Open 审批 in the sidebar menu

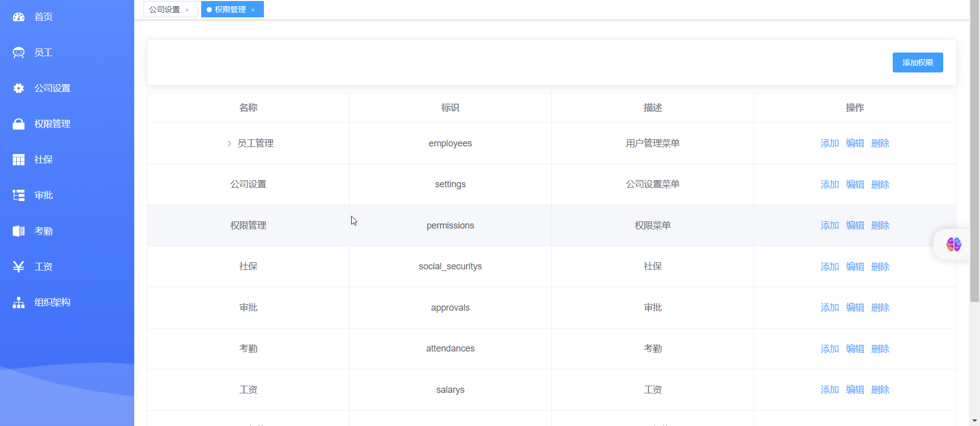point(67,195)
